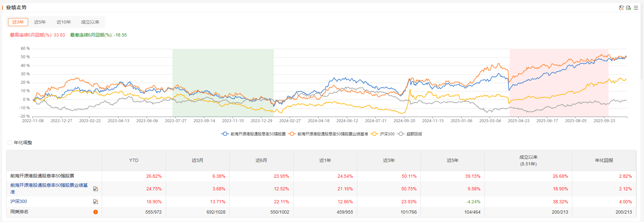The height and width of the screenshot is (222, 644).
Task: Select the 近3年 period tab
Action: coord(18,22)
